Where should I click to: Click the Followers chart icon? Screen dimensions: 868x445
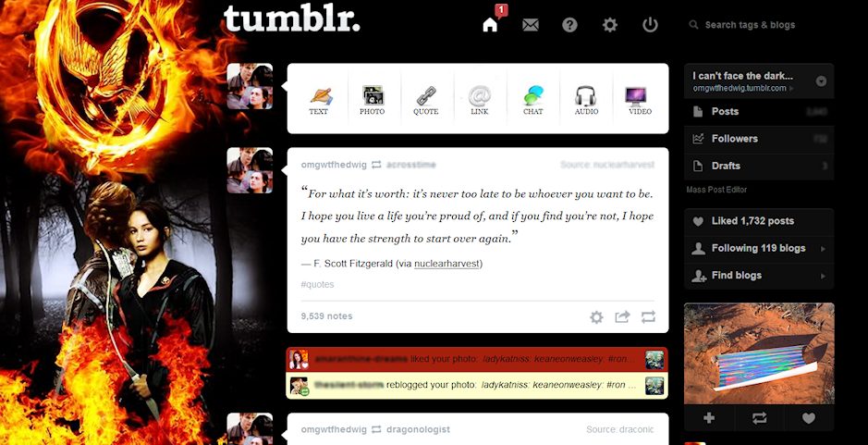[x=698, y=139]
